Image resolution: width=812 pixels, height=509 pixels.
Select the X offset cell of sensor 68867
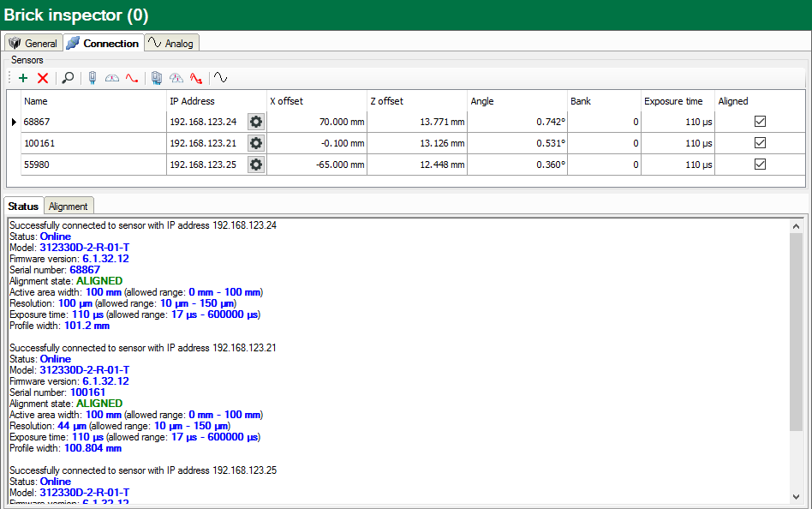point(316,122)
